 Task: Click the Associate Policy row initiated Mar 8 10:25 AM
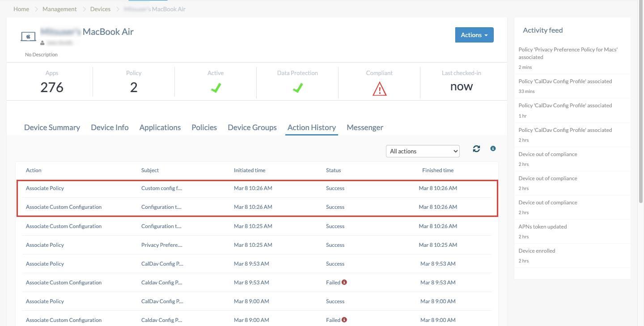(257, 245)
